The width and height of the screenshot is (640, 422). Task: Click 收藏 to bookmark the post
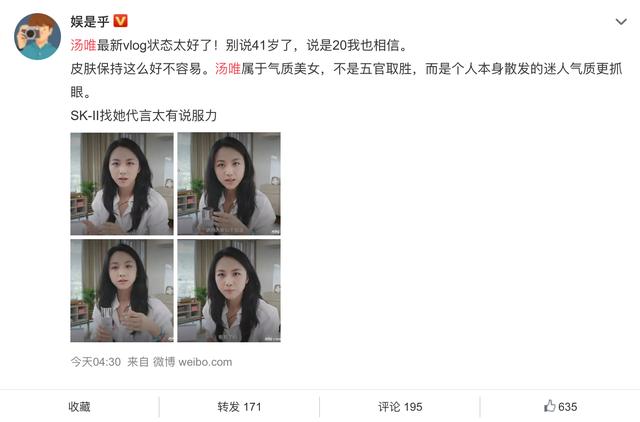[x=79, y=406]
